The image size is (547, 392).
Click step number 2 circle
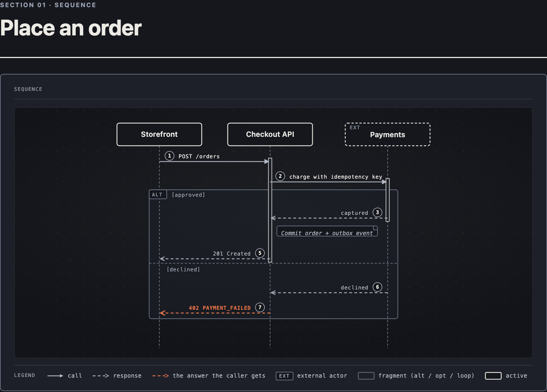[x=280, y=176]
